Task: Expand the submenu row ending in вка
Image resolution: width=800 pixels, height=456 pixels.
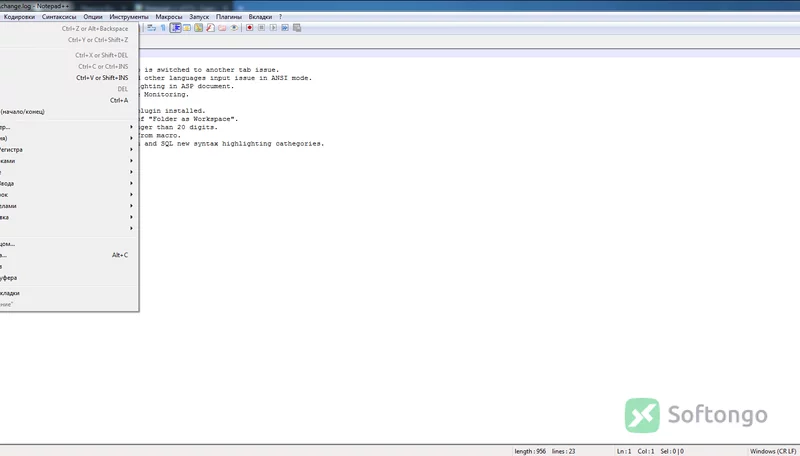Action: [x=69, y=217]
